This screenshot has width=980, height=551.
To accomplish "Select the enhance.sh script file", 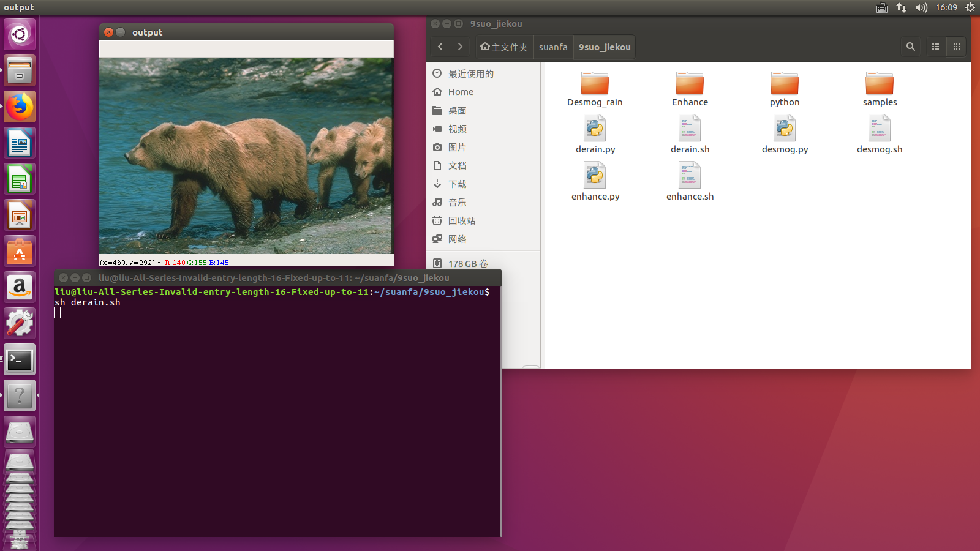I will (x=690, y=182).
